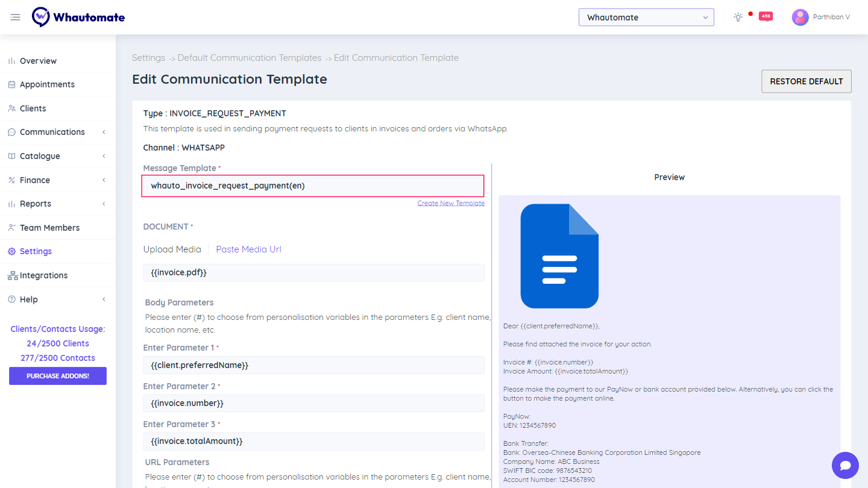Screen dimensions: 868x488
Task: Open the lightbulb tips icon
Action: [x=738, y=17]
